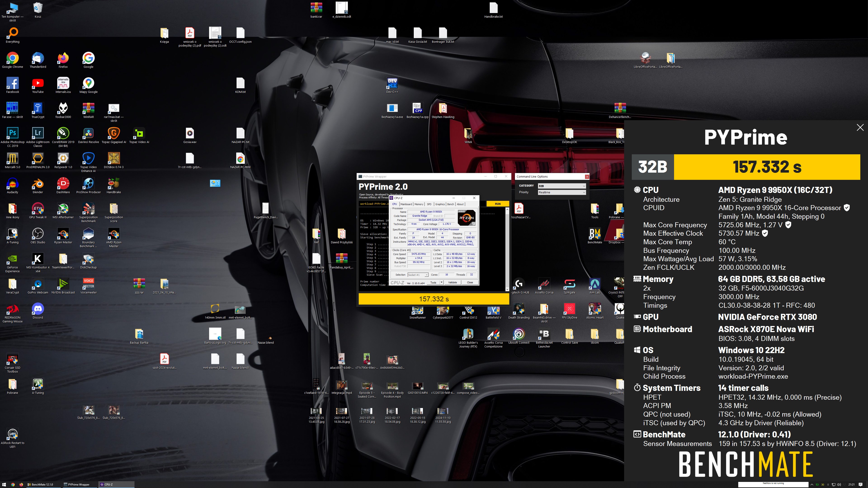Switch to the Bench tab in CPU-Z
The image size is (868, 488).
click(x=451, y=204)
